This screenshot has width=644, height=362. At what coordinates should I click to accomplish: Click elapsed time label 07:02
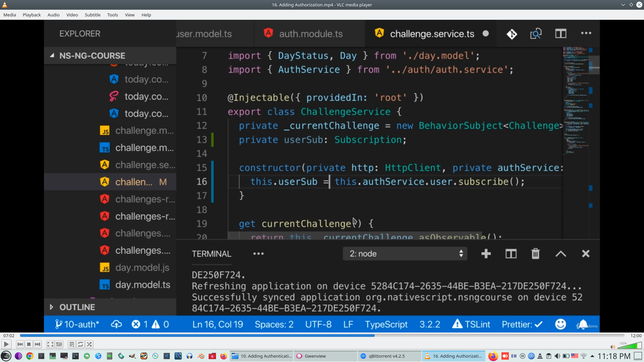coord(9,336)
